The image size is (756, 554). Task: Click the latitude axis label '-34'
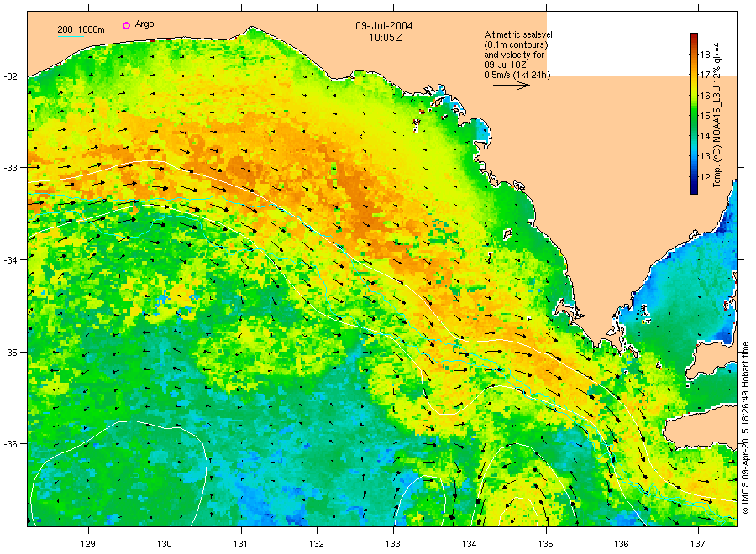click(10, 260)
